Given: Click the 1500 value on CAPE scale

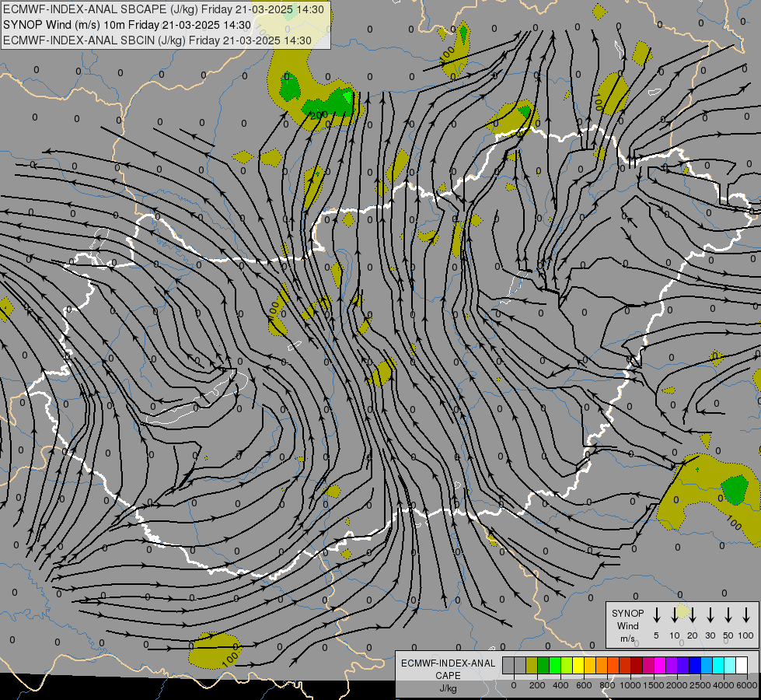Looking at the screenshot, I should point(654,685).
